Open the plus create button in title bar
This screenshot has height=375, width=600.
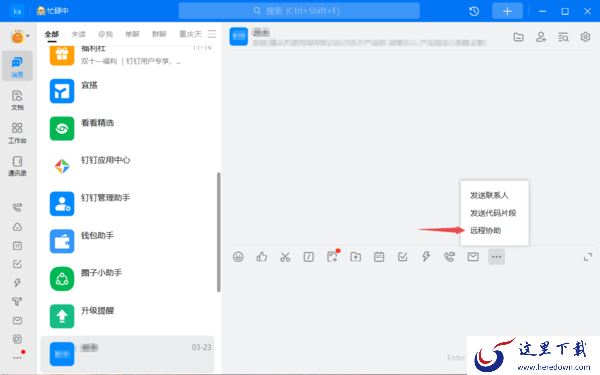coord(507,11)
